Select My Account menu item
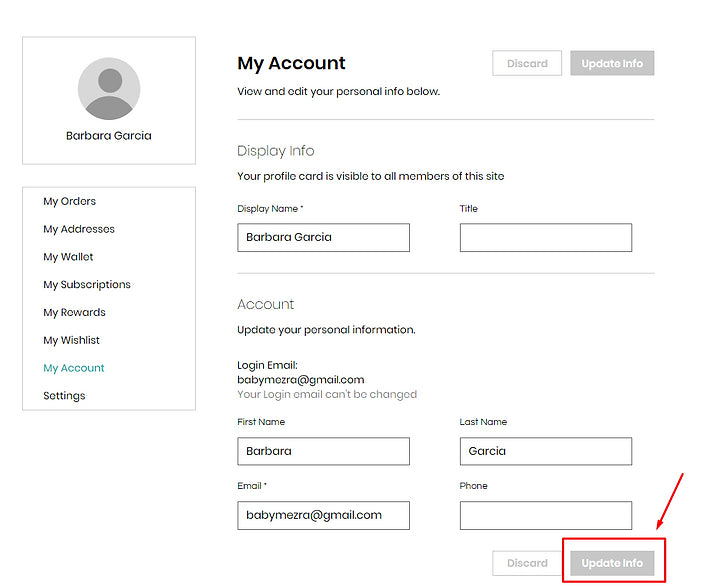 pos(73,368)
